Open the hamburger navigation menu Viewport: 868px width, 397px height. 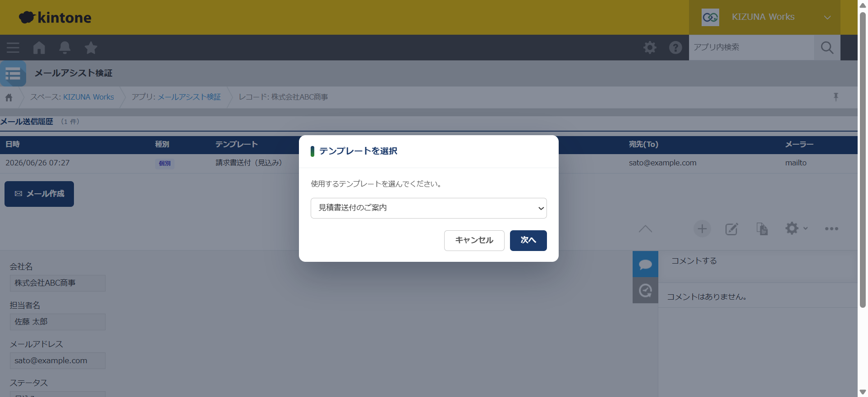click(13, 47)
